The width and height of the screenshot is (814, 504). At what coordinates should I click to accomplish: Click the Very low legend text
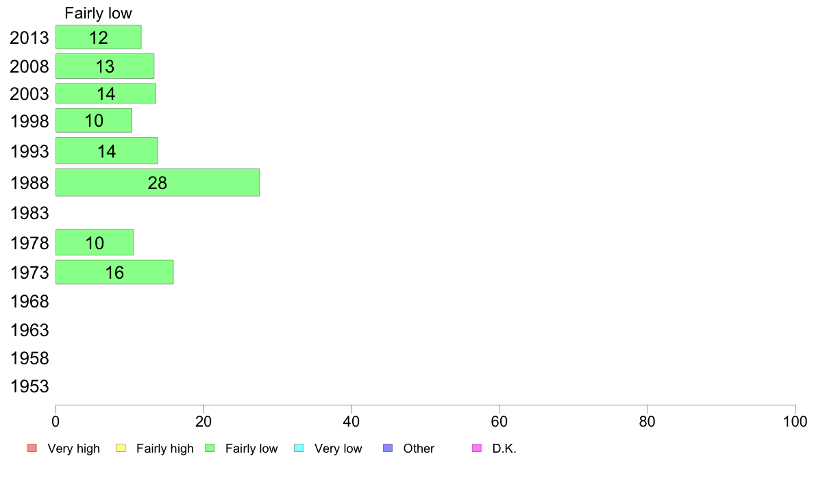(338, 449)
